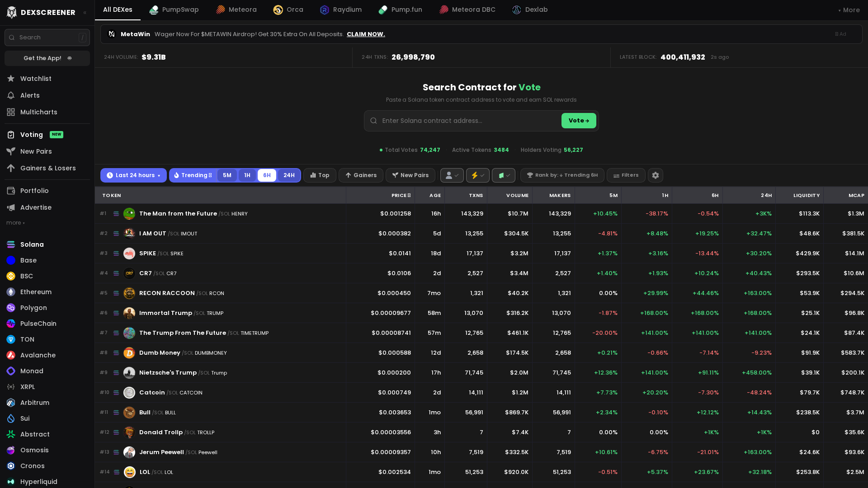This screenshot has width=868, height=488.
Task: Open RECON RACCOON token row
Action: [x=481, y=293]
